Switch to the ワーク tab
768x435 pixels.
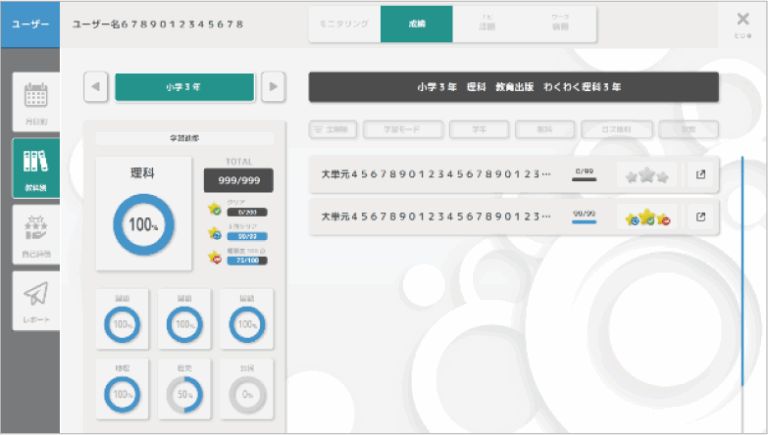(x=560, y=24)
